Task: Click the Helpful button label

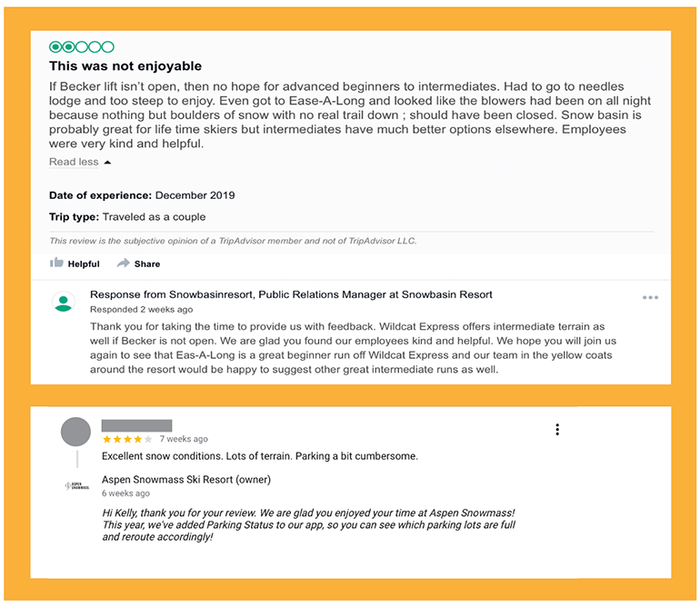Action: (84, 264)
